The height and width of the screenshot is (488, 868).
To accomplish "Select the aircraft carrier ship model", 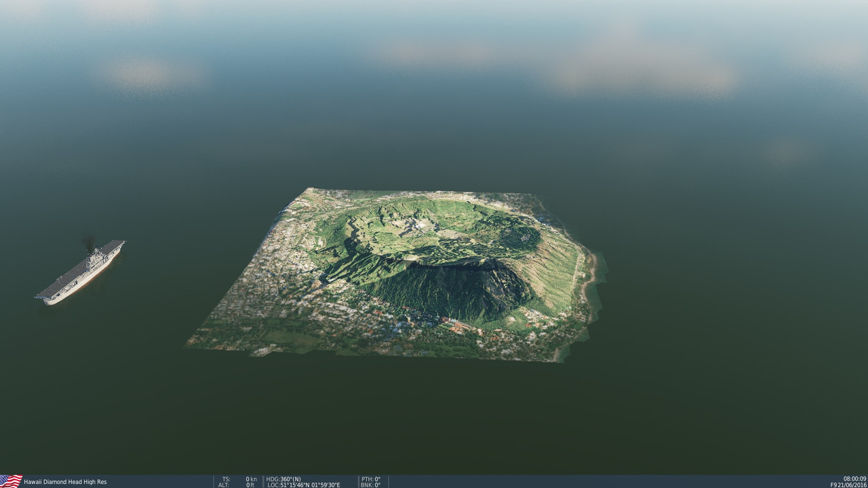I will (x=81, y=272).
